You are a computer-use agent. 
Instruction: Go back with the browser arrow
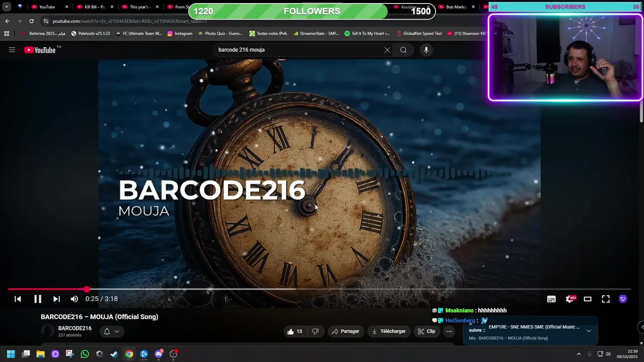pos(7,21)
